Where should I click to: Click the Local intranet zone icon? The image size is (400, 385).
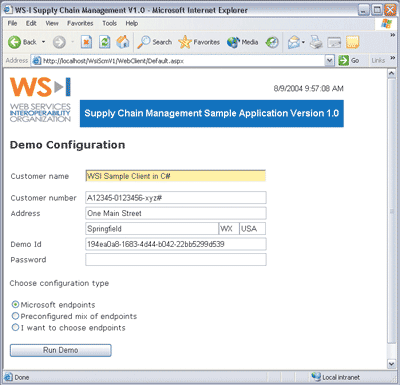pos(316,377)
